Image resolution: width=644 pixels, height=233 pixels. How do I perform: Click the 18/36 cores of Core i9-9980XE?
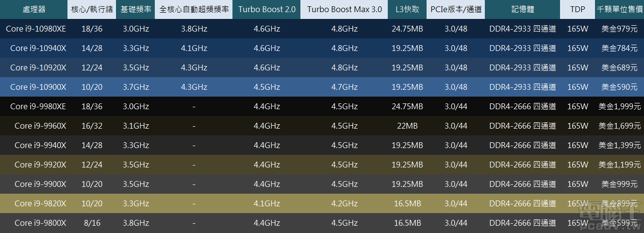tap(92, 106)
